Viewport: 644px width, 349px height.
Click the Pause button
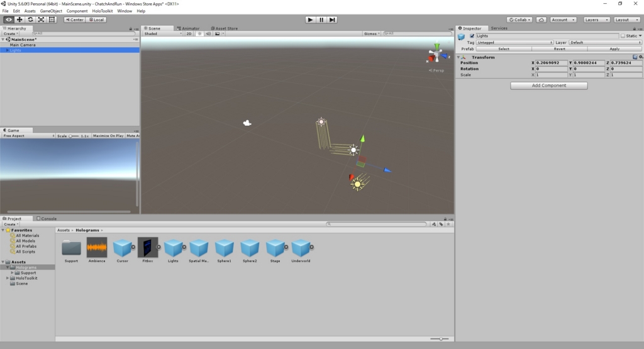[321, 19]
